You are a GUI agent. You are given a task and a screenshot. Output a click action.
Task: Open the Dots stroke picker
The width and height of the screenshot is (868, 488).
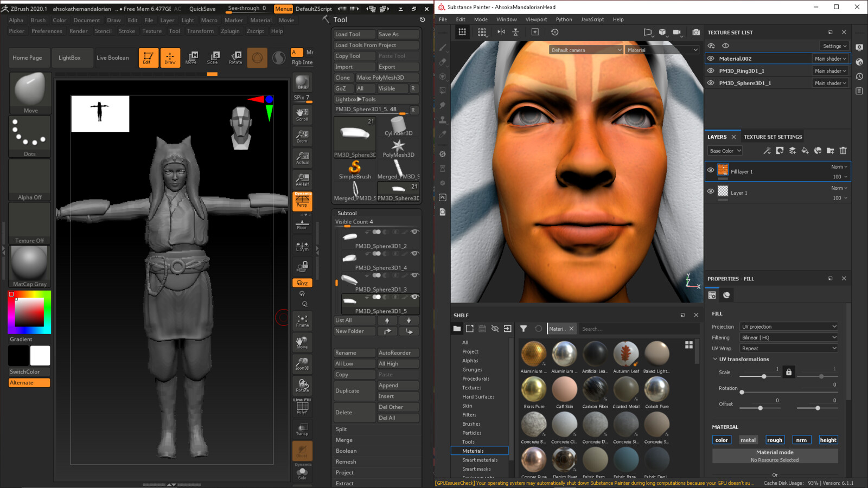coord(30,137)
